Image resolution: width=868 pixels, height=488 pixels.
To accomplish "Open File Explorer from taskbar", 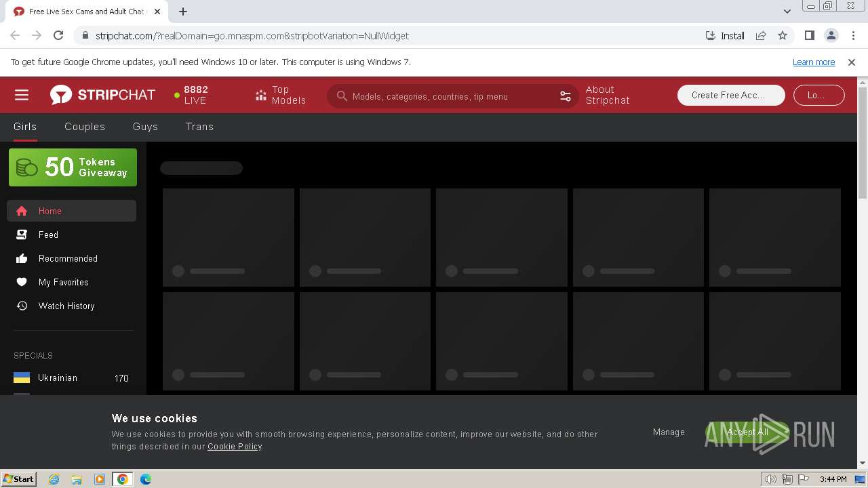I will tap(77, 479).
